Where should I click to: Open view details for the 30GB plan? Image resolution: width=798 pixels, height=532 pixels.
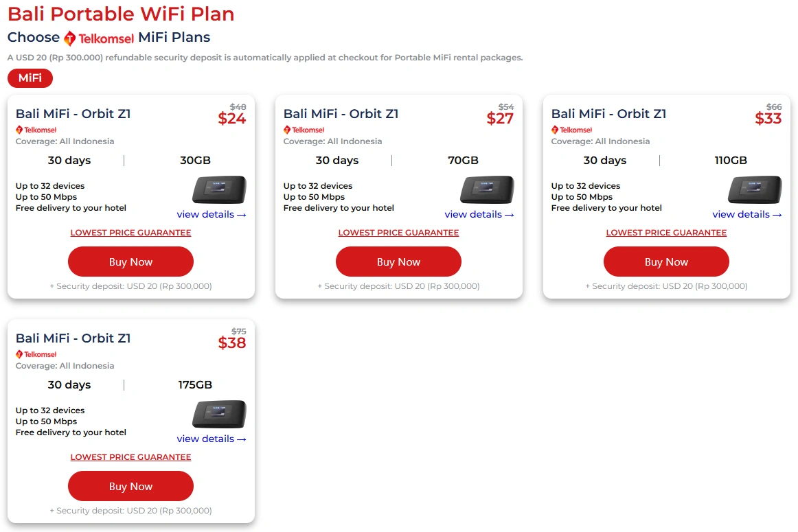pyautogui.click(x=212, y=215)
